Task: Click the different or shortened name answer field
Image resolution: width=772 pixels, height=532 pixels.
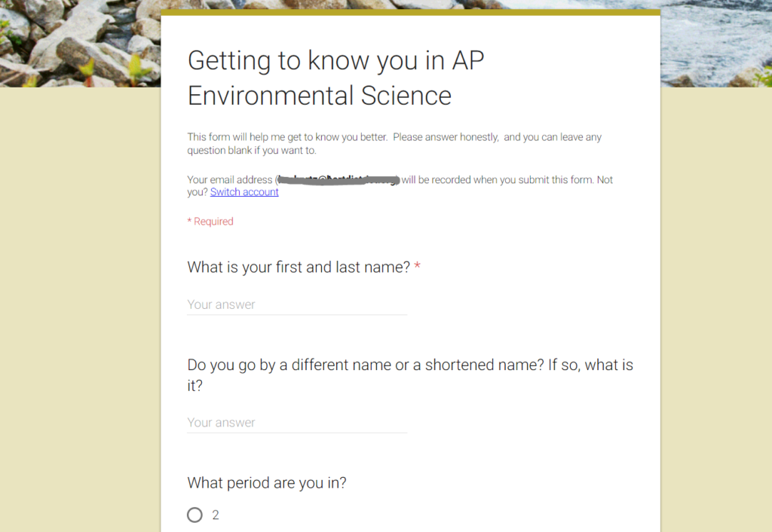Action: tap(296, 423)
